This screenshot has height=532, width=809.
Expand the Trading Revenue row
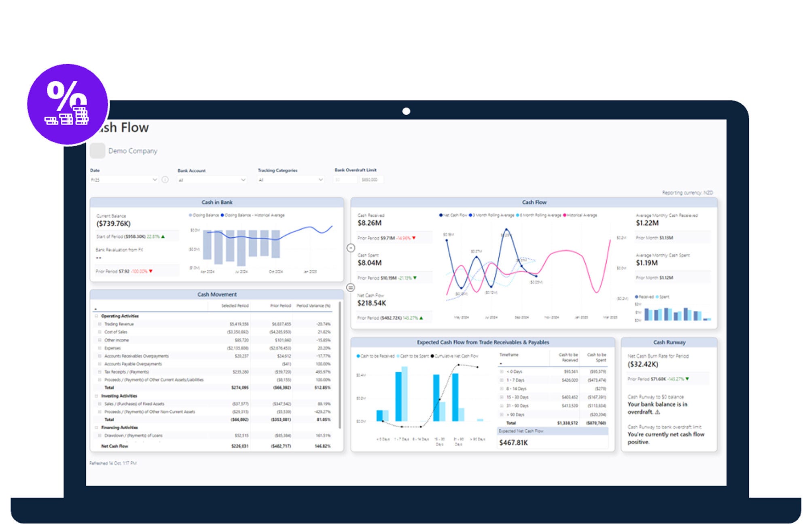tap(100, 324)
